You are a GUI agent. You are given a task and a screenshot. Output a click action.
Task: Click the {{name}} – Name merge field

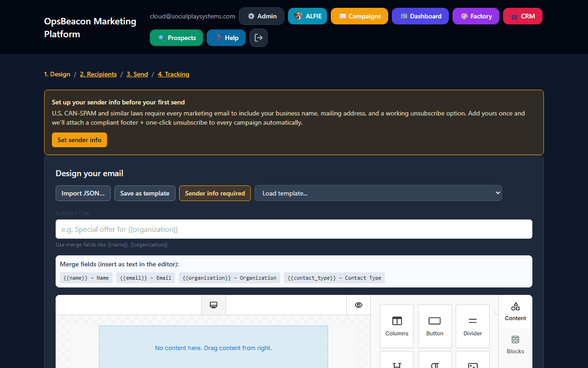coord(86,278)
